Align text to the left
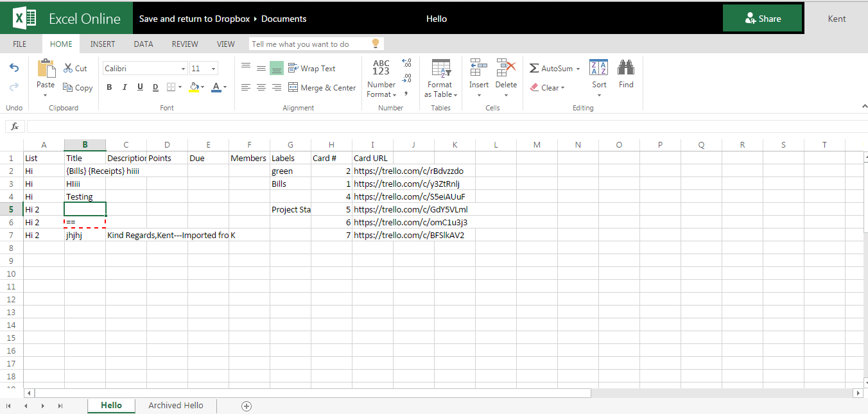Image resolution: width=868 pixels, height=414 pixels. [x=246, y=87]
